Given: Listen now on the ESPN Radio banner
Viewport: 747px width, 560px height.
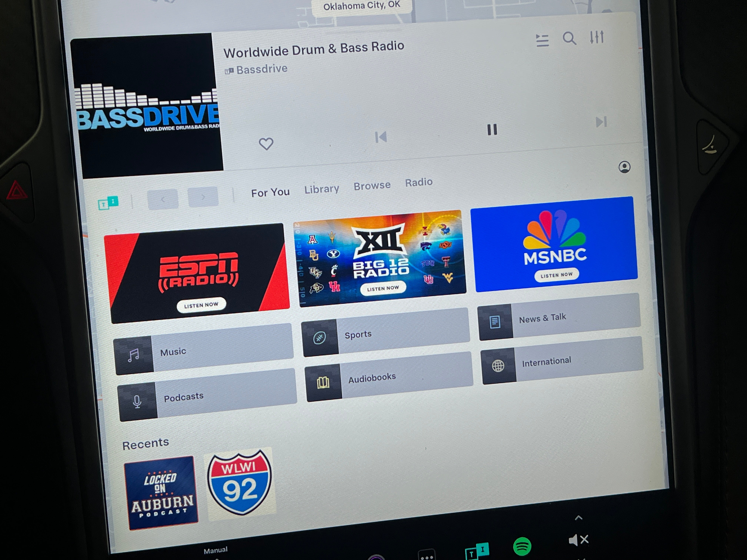Looking at the screenshot, I should (201, 305).
